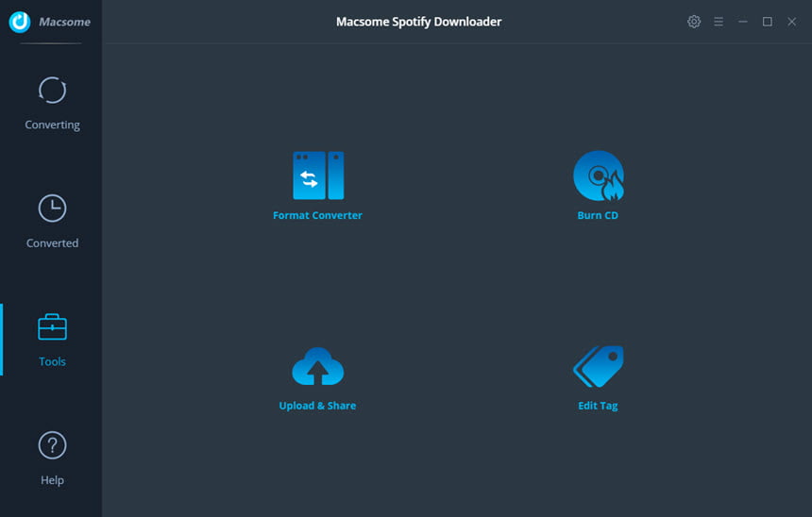
Task: Open settings via the gear icon
Action: [694, 22]
